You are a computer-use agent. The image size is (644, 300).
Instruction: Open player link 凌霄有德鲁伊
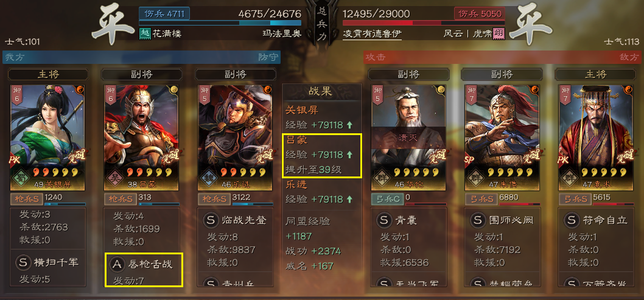tap(372, 33)
